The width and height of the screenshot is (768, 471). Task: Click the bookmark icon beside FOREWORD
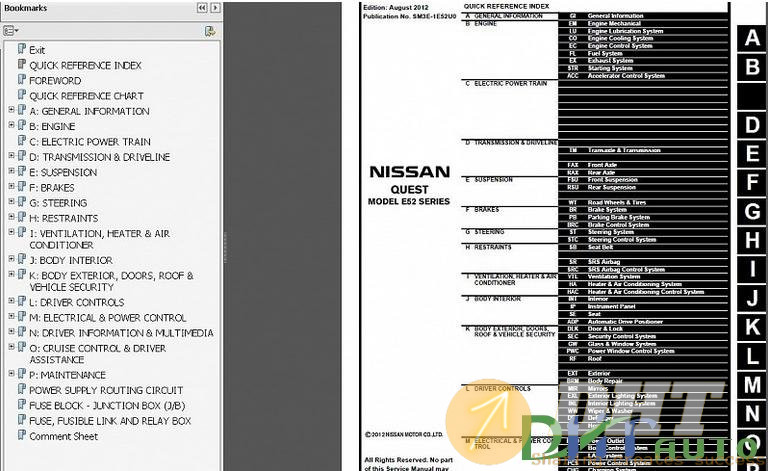22,79
